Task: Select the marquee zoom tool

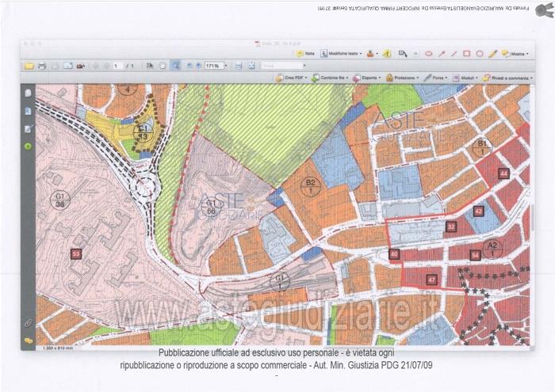Action: (175, 66)
